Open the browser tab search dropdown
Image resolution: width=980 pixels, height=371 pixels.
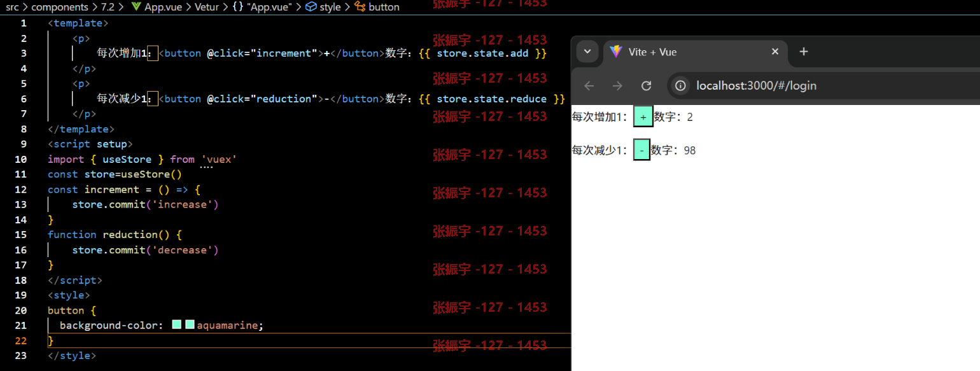(587, 52)
